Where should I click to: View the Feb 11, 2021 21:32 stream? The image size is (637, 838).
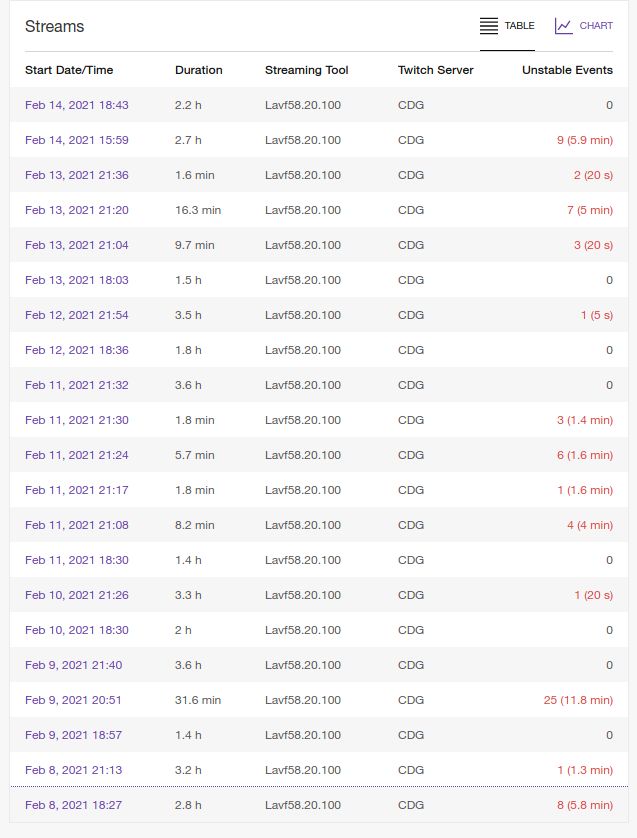pyautogui.click(x=76, y=385)
